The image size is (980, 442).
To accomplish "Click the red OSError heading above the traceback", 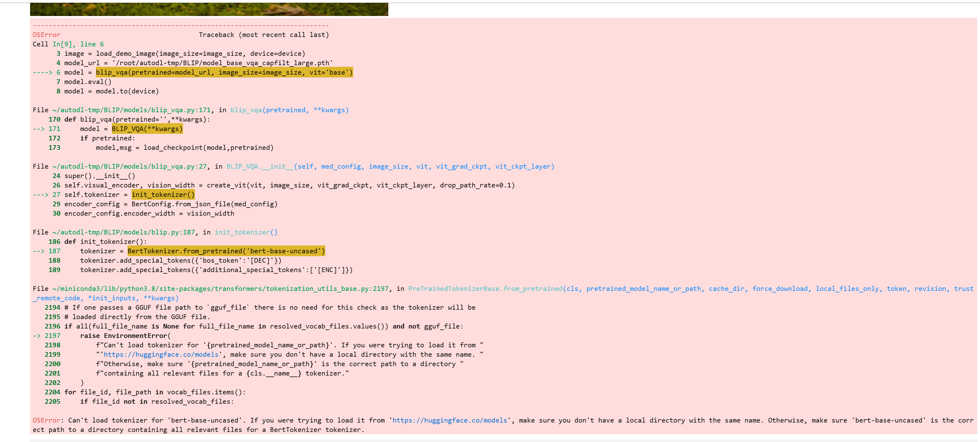I will [46, 34].
